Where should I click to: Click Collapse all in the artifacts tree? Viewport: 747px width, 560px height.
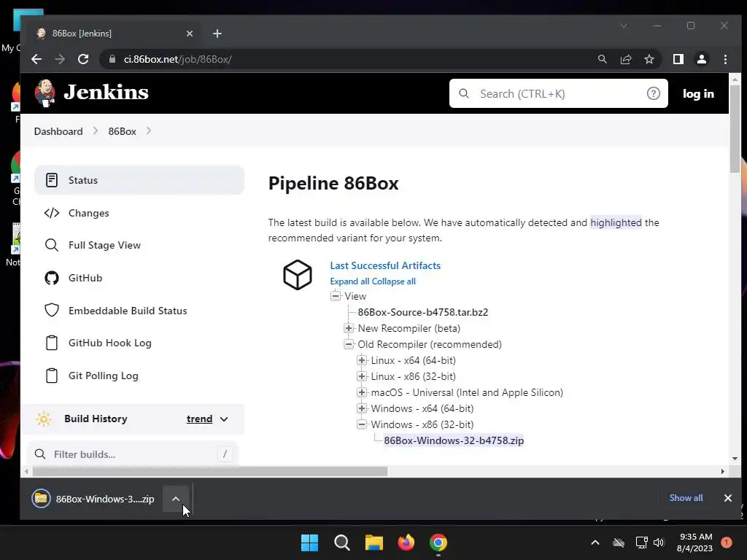(x=393, y=281)
